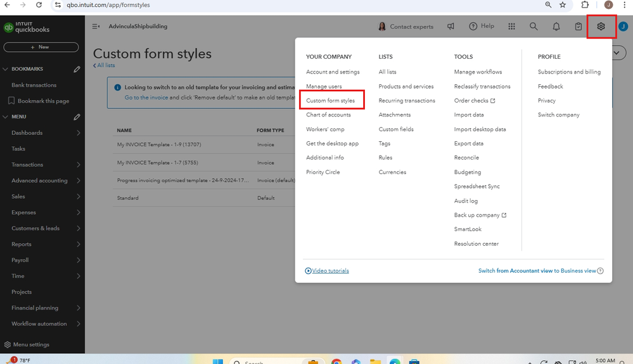633x364 pixels.
Task: Open the apps grid icon
Action: [x=511, y=27]
